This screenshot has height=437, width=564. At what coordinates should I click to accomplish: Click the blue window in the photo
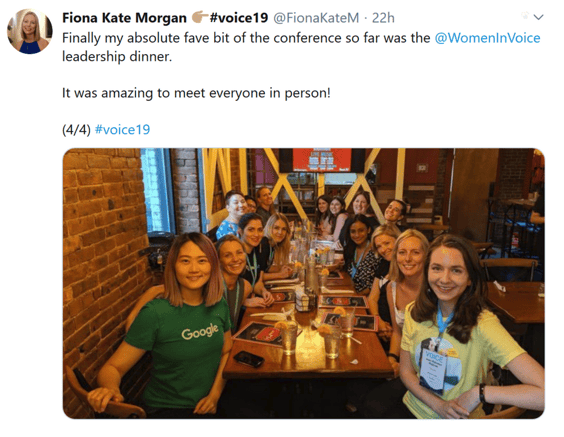pyautogui.click(x=157, y=190)
